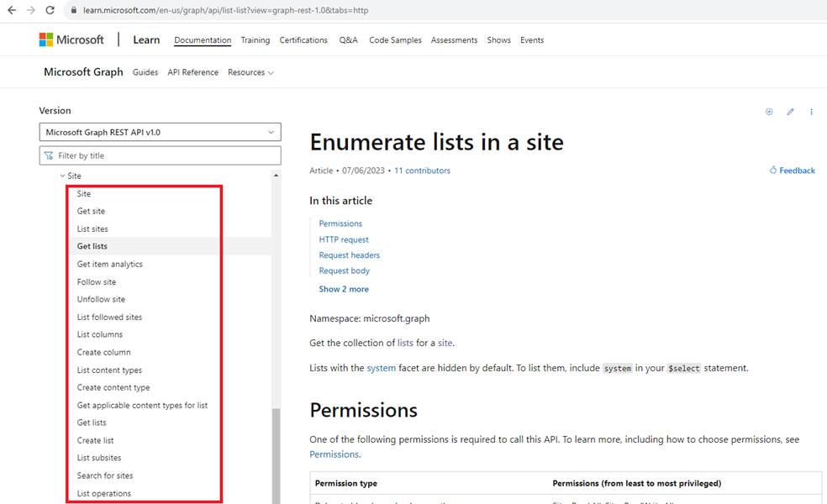Open the Code Samples menu item
This screenshot has width=827, height=504.
(x=395, y=40)
